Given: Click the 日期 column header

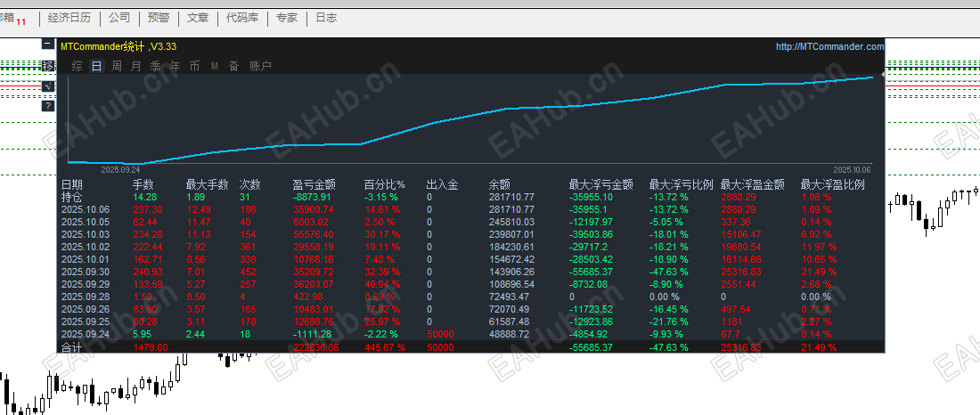Looking at the screenshot, I should pyautogui.click(x=72, y=185).
